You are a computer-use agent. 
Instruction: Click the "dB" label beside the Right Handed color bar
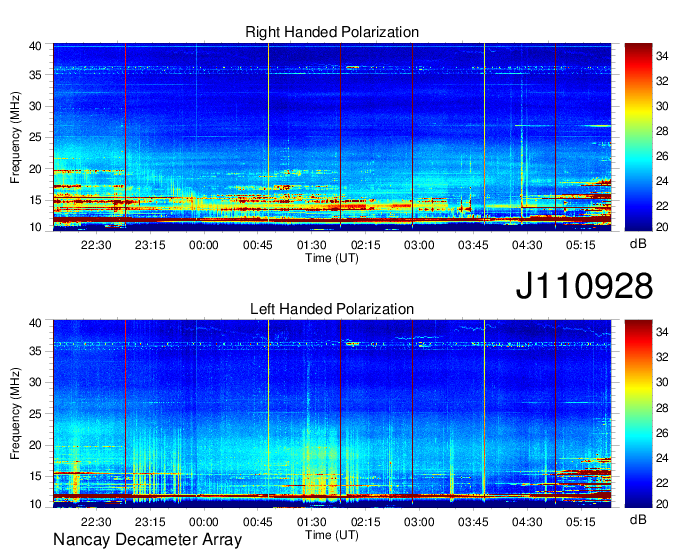point(638,244)
